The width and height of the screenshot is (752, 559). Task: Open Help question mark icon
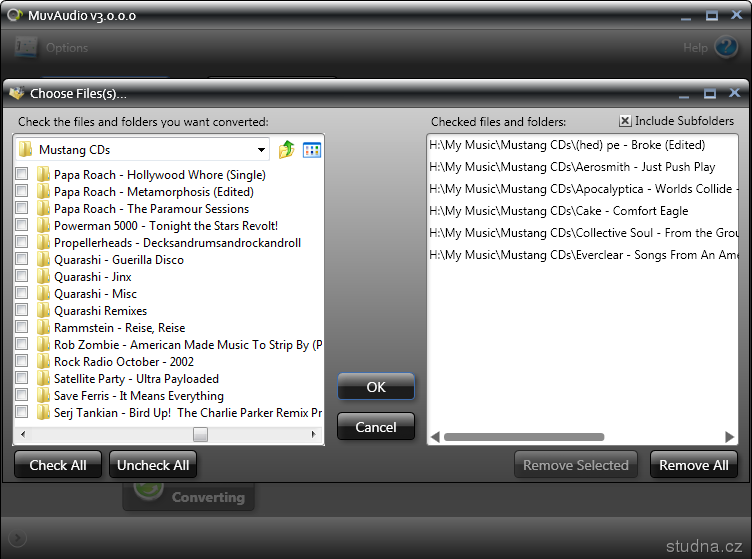pos(726,47)
